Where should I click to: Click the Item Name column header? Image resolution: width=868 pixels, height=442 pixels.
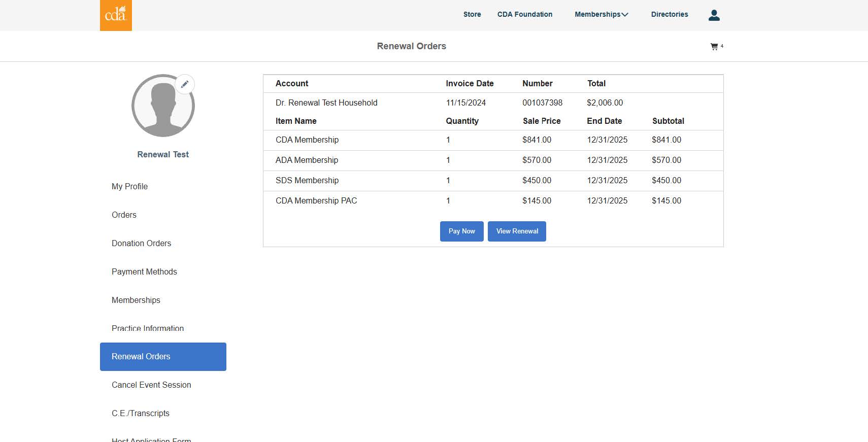296,121
